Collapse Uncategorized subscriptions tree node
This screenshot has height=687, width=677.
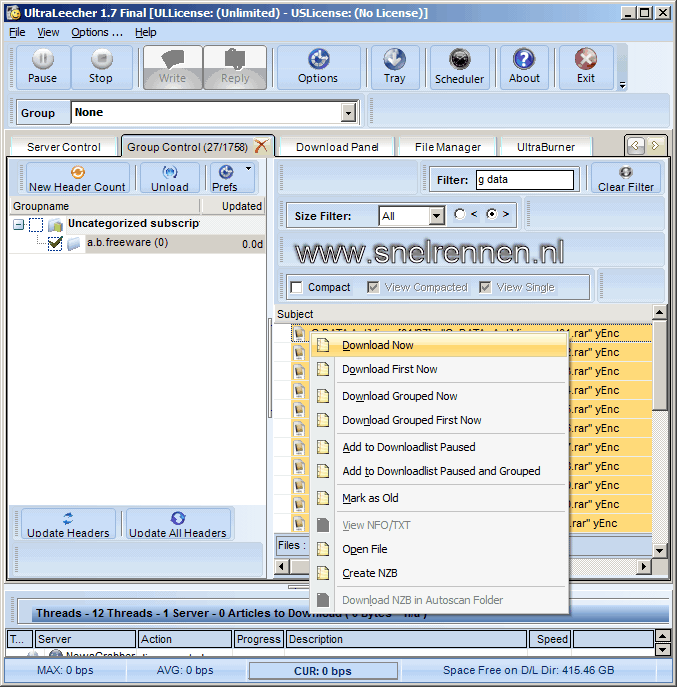[18, 225]
